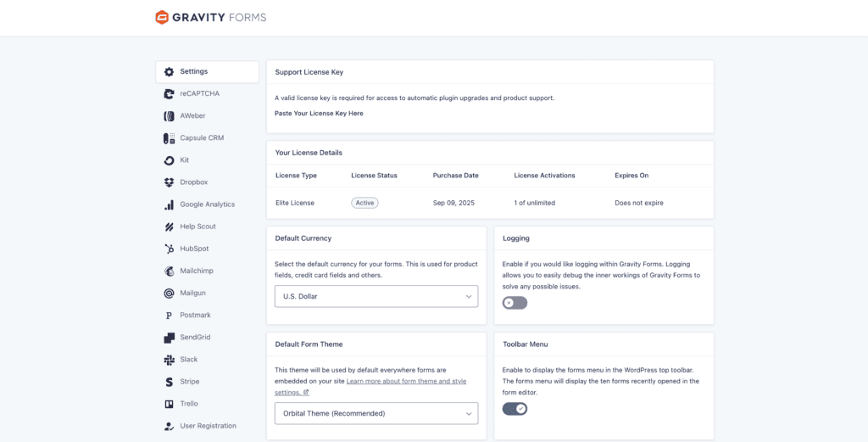Enable the Logging toggle

[515, 303]
